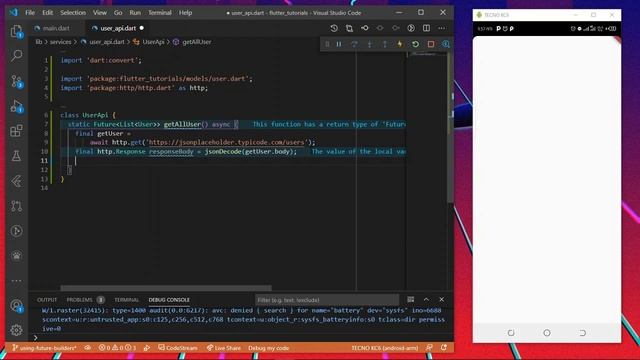Viewport: 640px width, 360px height.
Task: Restart the debug session with green arrow
Action: 416,44
